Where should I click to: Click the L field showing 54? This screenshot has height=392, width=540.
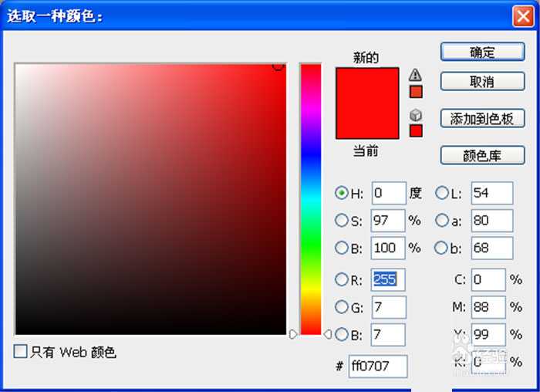[x=492, y=193]
